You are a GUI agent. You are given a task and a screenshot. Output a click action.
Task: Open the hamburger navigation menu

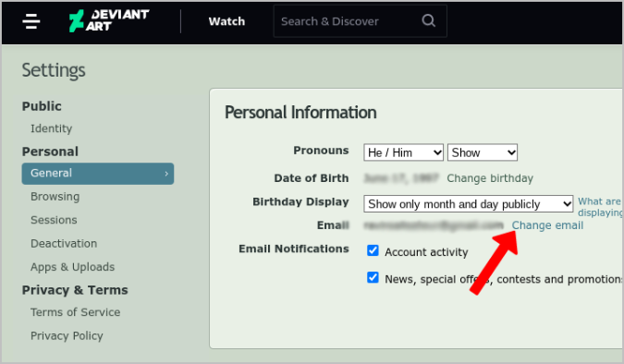(x=31, y=21)
